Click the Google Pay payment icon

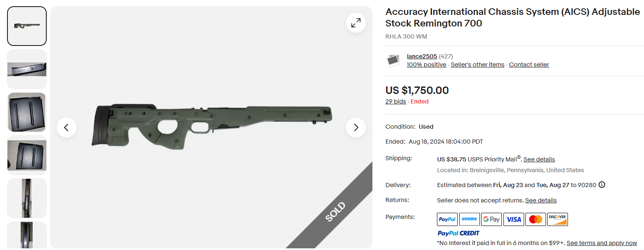click(491, 219)
